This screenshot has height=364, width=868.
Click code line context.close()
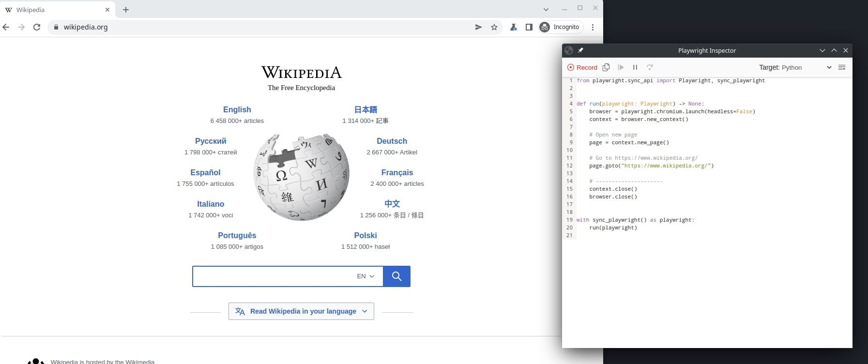point(613,189)
